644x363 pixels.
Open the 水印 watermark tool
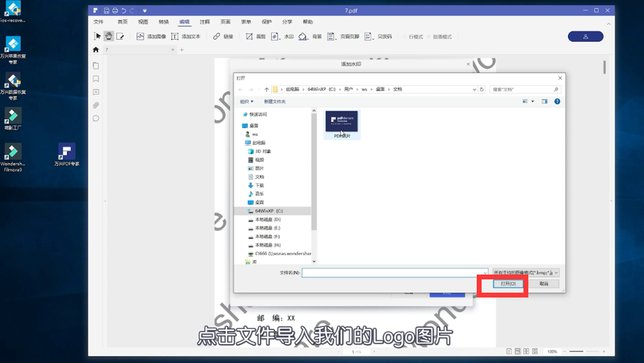click(282, 36)
